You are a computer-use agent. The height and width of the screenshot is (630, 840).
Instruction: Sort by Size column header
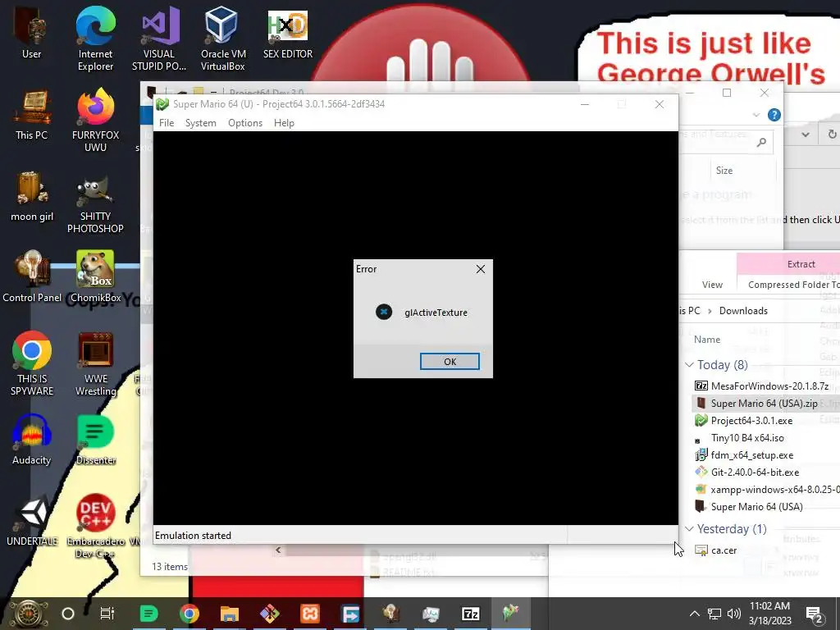tap(724, 171)
